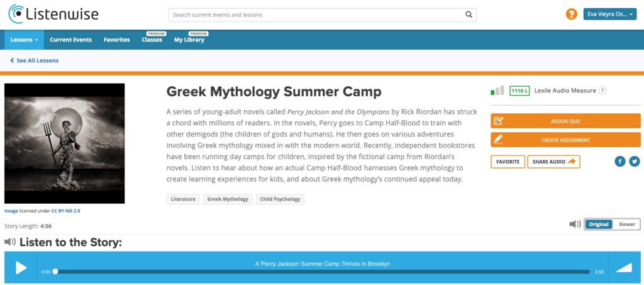This screenshot has height=285, width=644.
Task: Click the Lexile Audio Measure info icon
Action: tap(602, 91)
